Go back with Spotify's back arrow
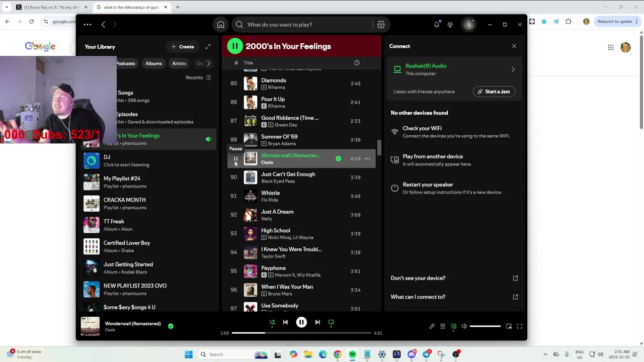The image size is (644, 362). (x=103, y=25)
